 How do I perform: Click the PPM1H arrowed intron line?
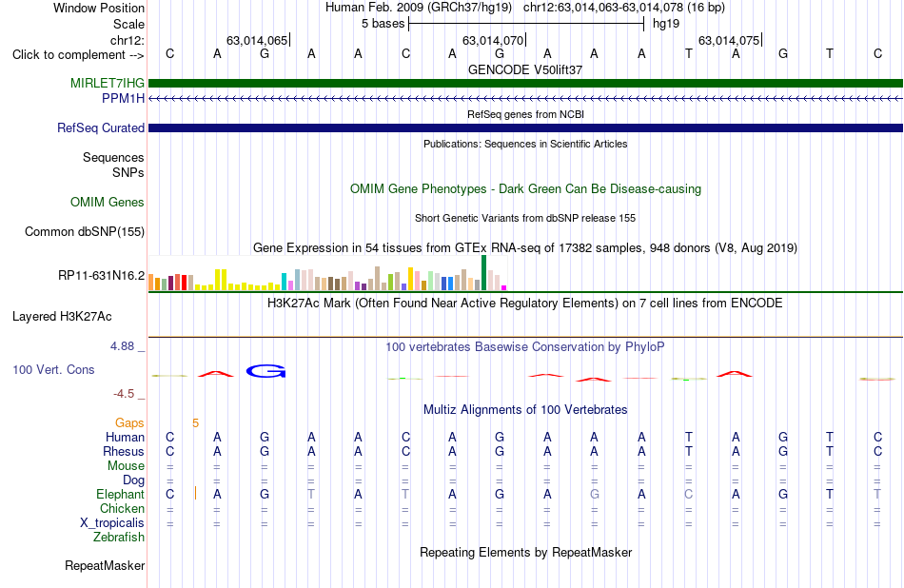click(525, 99)
